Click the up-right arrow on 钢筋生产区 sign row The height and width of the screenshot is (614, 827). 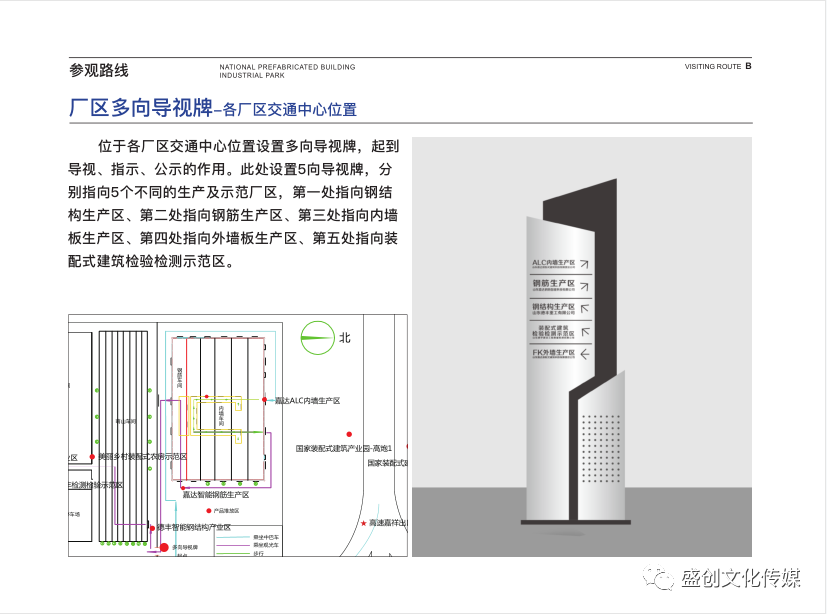[x=584, y=286]
